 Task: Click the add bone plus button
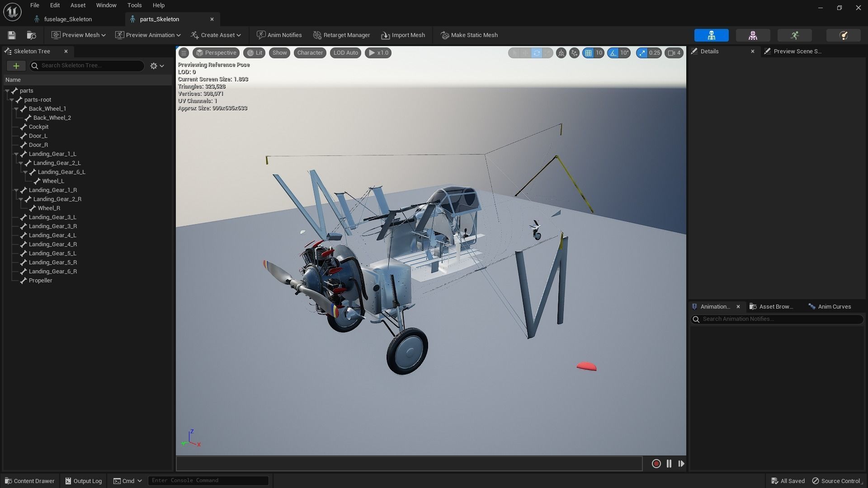pyautogui.click(x=16, y=66)
